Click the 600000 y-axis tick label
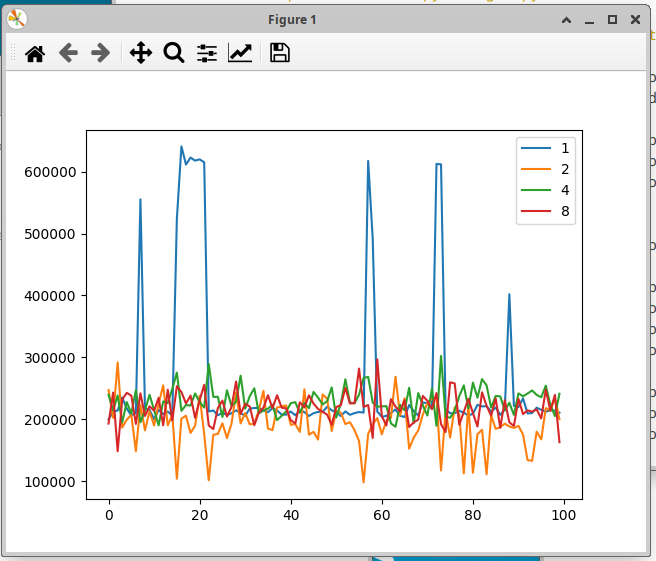The image size is (656, 561). point(52,172)
